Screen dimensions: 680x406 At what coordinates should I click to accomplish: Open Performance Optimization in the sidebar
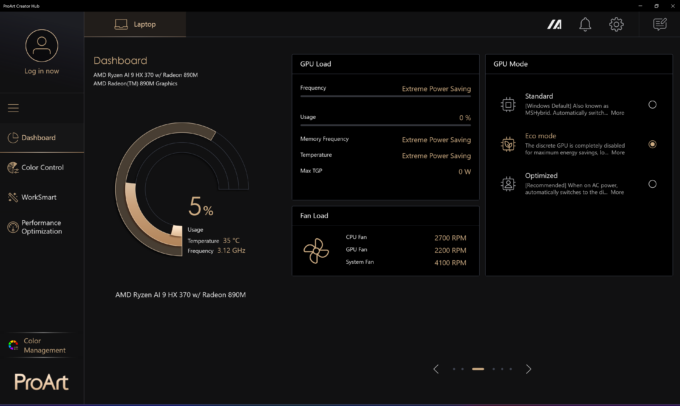(42, 227)
